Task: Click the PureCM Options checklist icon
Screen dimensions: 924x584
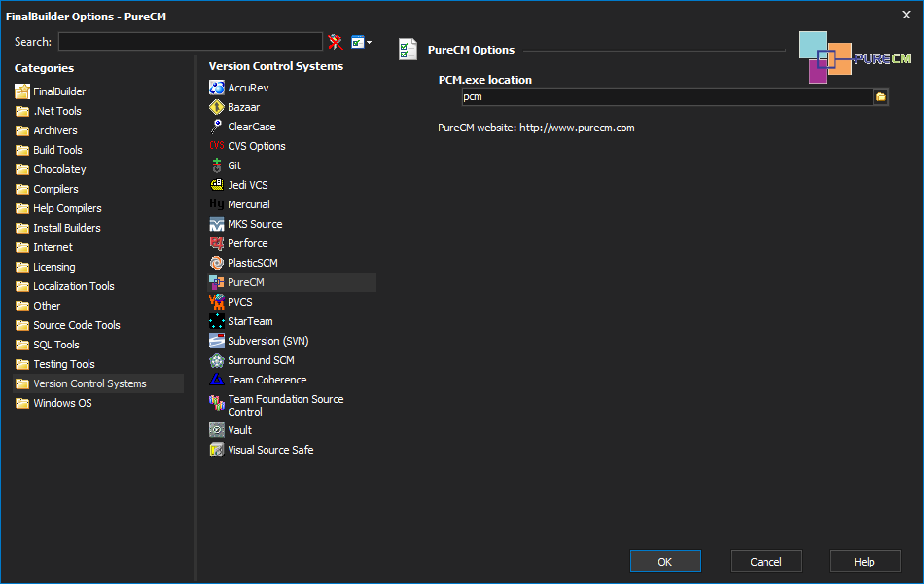Action: click(x=408, y=50)
